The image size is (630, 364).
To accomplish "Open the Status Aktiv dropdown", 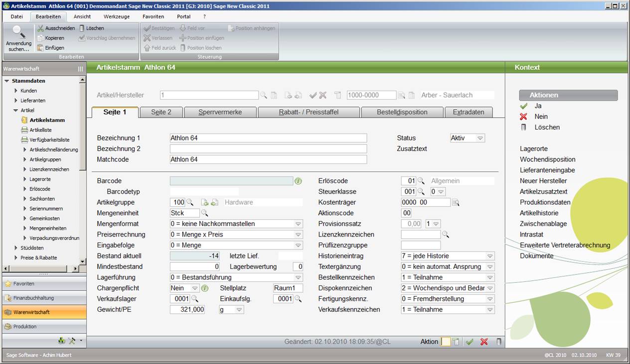I will coord(480,138).
